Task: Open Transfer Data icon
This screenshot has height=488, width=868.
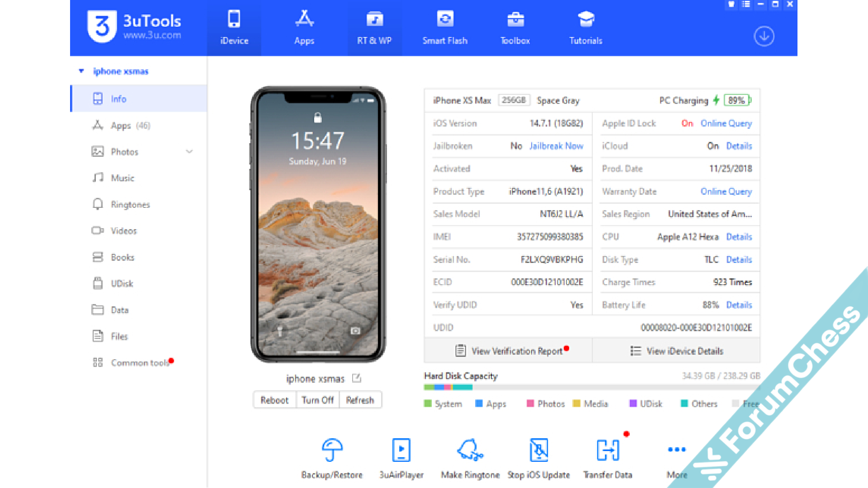Action: coord(608,450)
